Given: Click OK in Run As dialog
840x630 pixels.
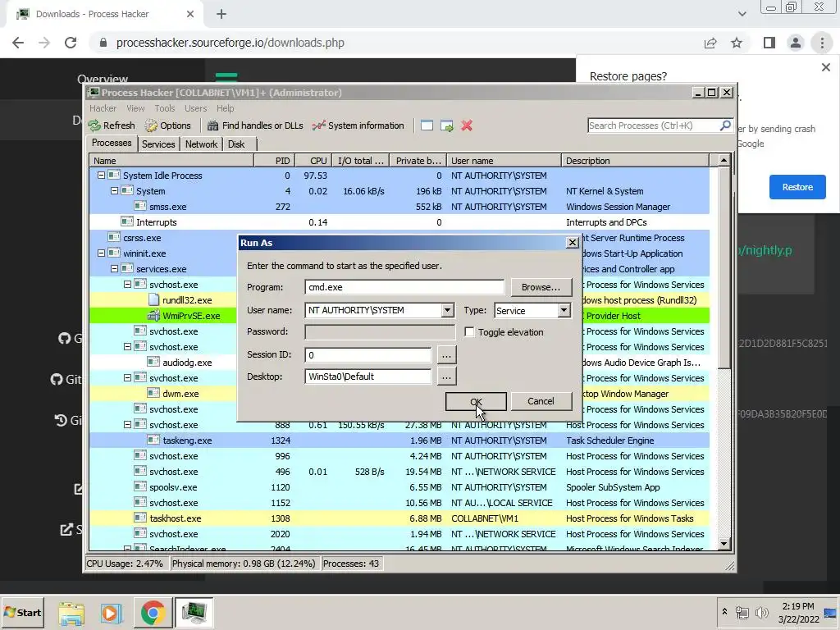Looking at the screenshot, I should click(476, 401).
